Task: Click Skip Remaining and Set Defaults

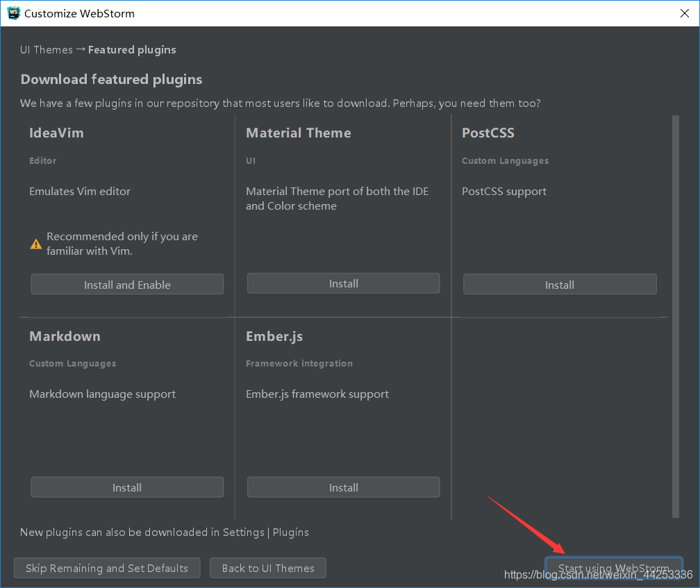Action: [x=107, y=568]
